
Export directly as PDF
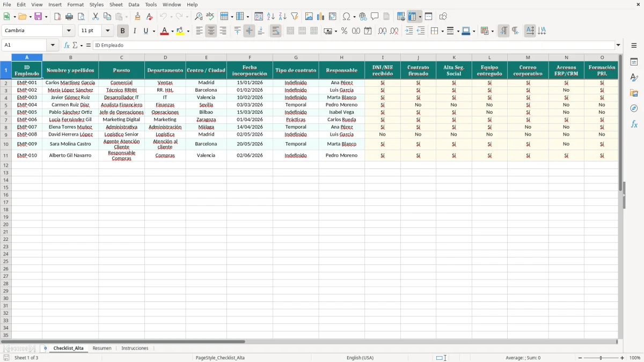(x=57, y=17)
